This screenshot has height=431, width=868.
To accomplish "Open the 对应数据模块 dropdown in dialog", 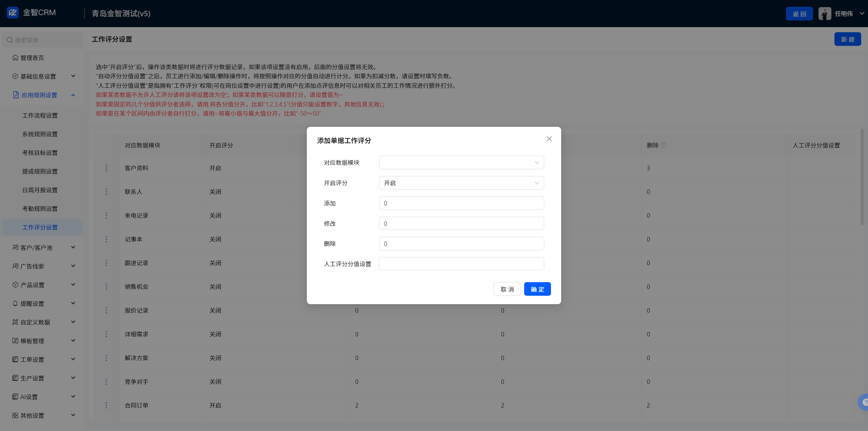I will pyautogui.click(x=461, y=162).
